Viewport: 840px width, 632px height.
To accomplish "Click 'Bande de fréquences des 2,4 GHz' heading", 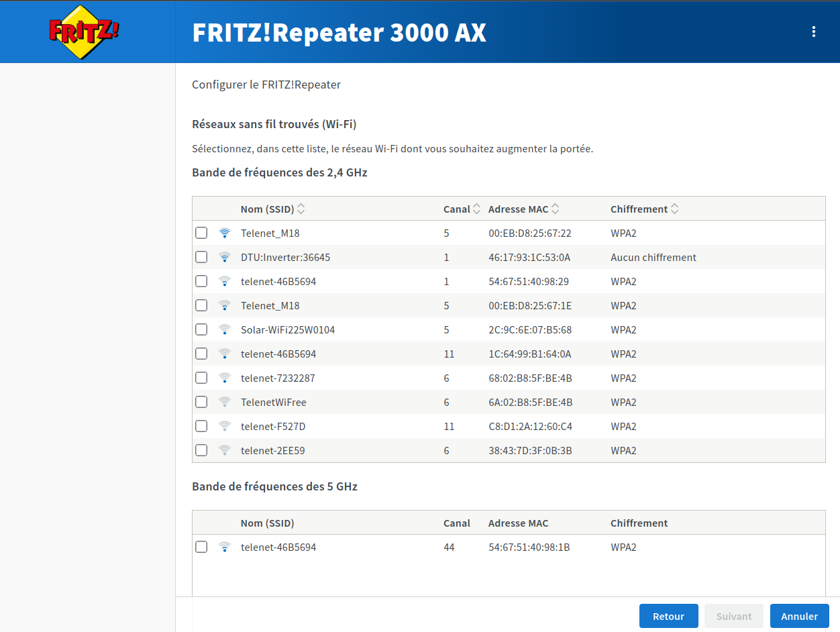I will pyautogui.click(x=280, y=172).
